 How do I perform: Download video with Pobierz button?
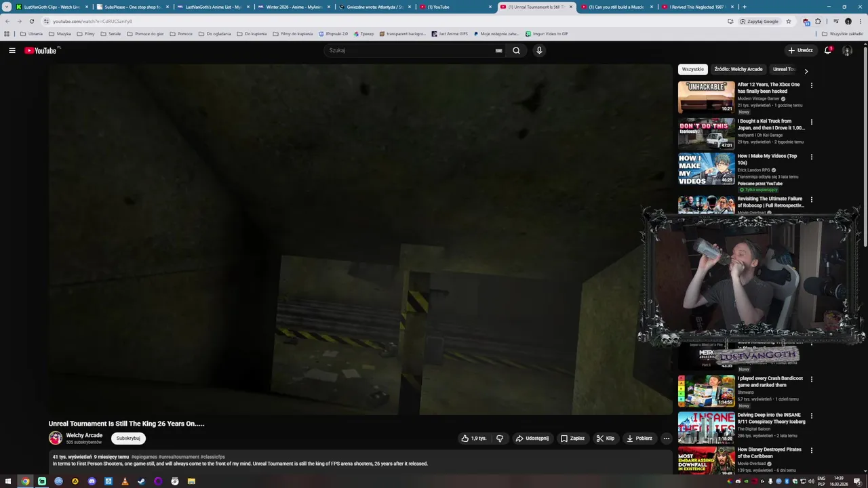(639, 439)
